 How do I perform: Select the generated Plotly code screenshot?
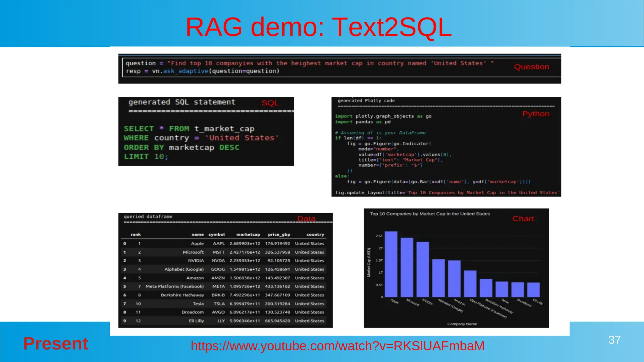(x=446, y=147)
